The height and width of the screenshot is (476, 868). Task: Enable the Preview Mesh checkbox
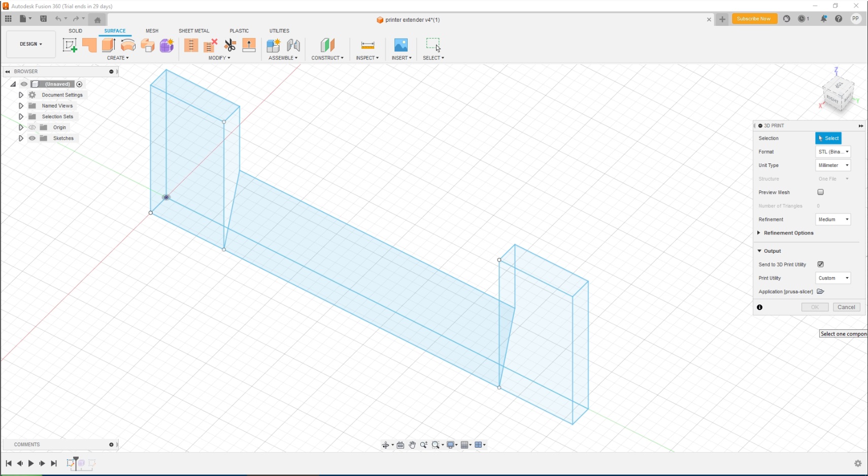point(820,192)
